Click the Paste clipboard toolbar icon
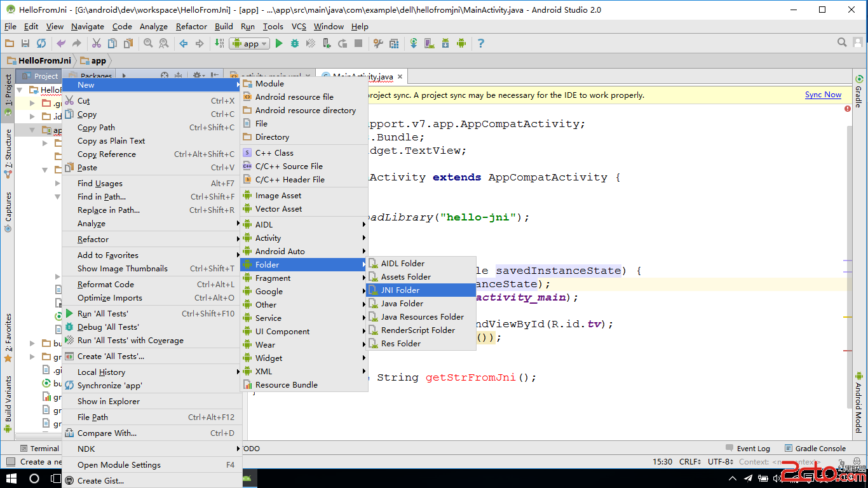868x488 pixels. tap(128, 43)
